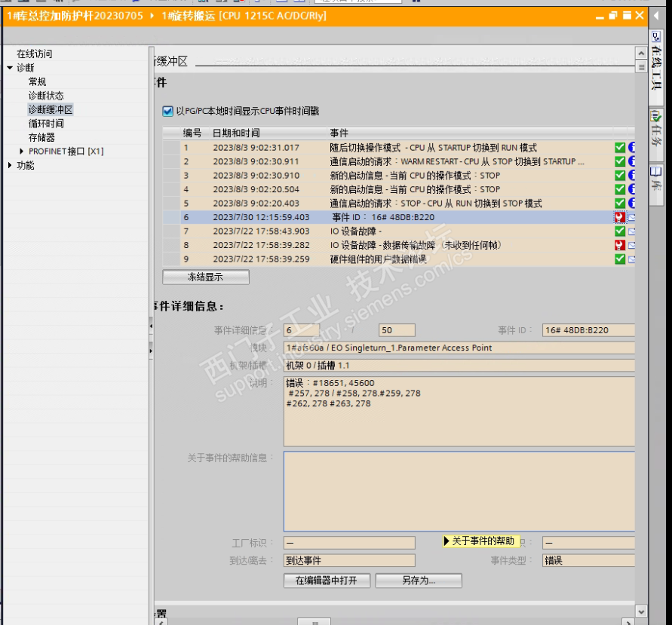
Task: Click blue info icon on event row 2
Action: pyautogui.click(x=632, y=161)
